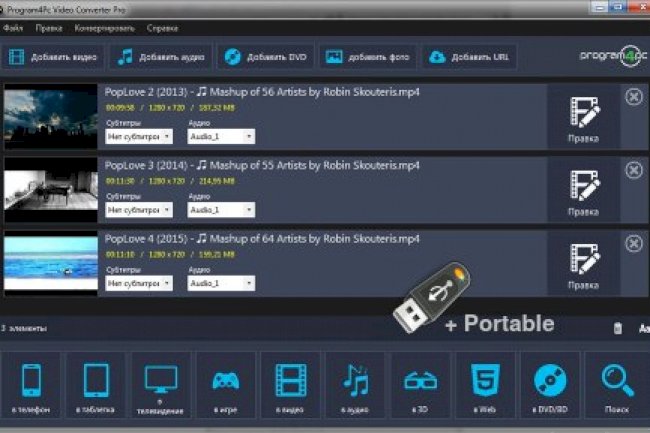This screenshot has height=433, width=650.
Task: Click the добавить фото button label
Action: point(379,57)
